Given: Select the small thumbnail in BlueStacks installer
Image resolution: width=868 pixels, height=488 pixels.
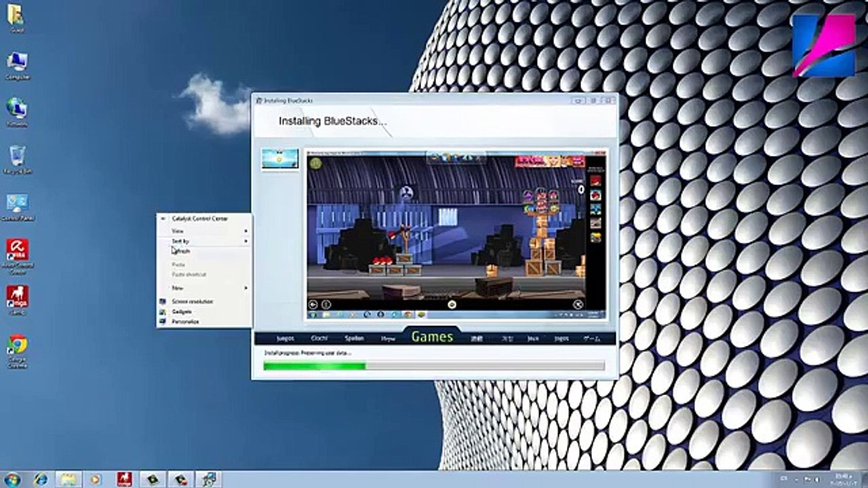Looking at the screenshot, I should pos(280,159).
